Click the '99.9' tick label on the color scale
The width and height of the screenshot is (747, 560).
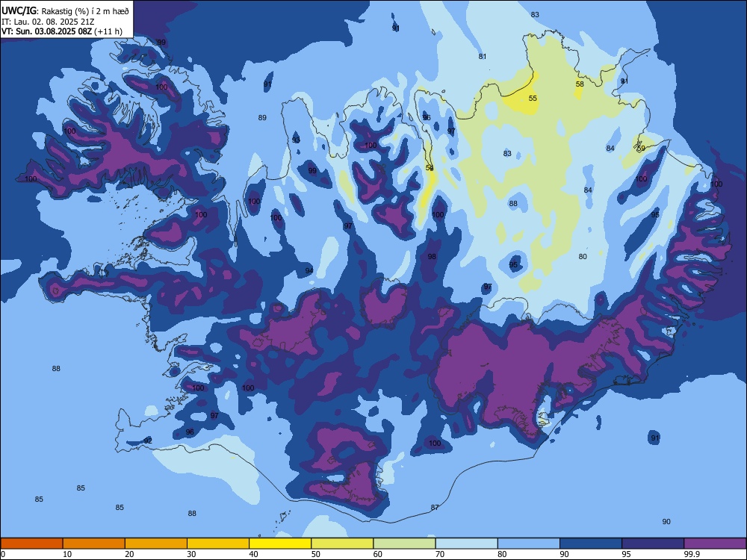pos(691,554)
